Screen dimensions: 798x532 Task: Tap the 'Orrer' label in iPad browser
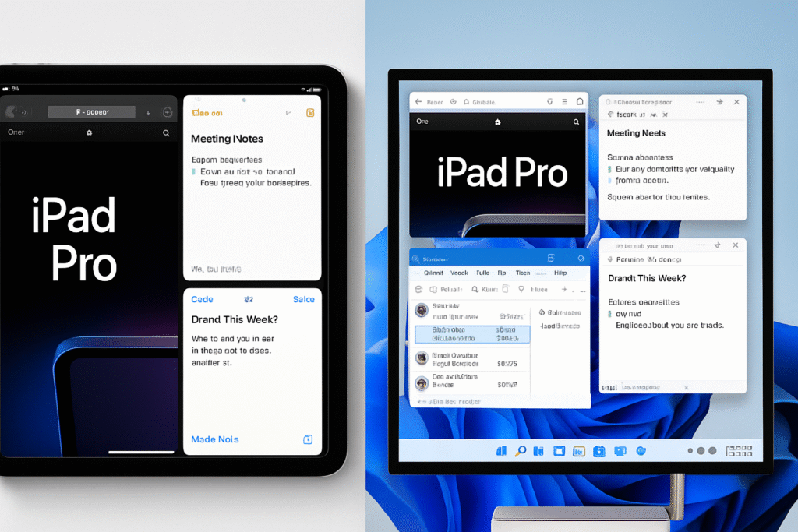click(16, 132)
